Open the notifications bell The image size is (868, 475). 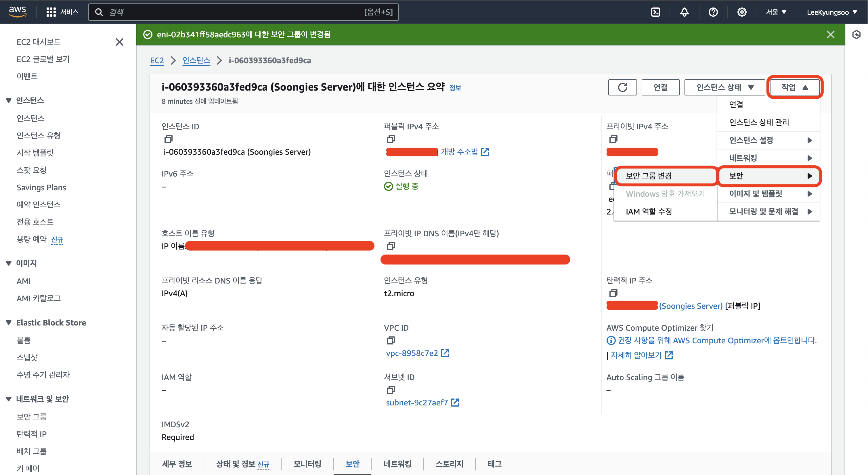click(x=684, y=12)
